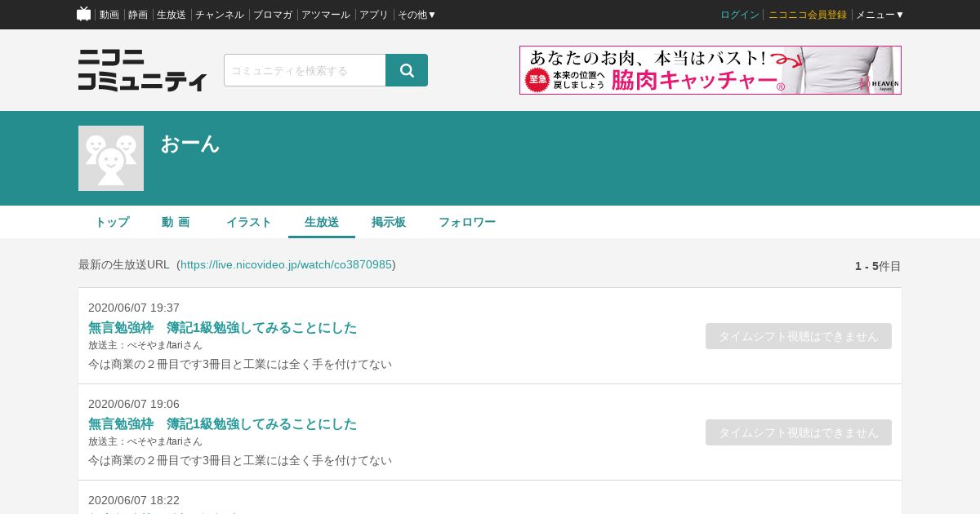
Task: Open アツマール in the top navigation
Action: point(326,15)
